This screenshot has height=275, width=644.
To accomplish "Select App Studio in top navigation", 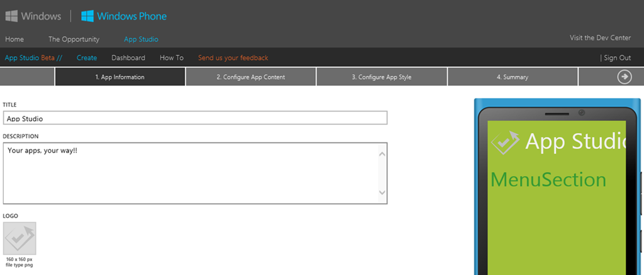I will 142,40.
